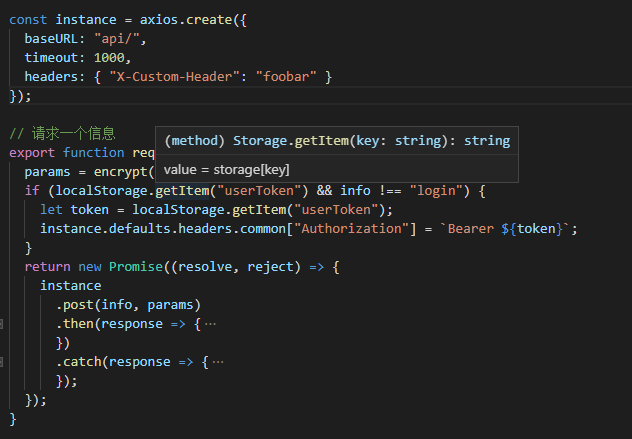Click the underlined getItem in the if condition
632x439 pixels.
(x=182, y=191)
